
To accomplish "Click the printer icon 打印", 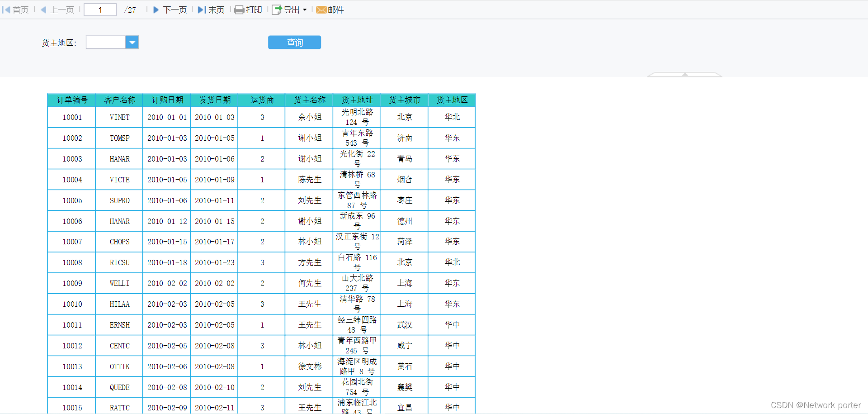I will [x=239, y=10].
